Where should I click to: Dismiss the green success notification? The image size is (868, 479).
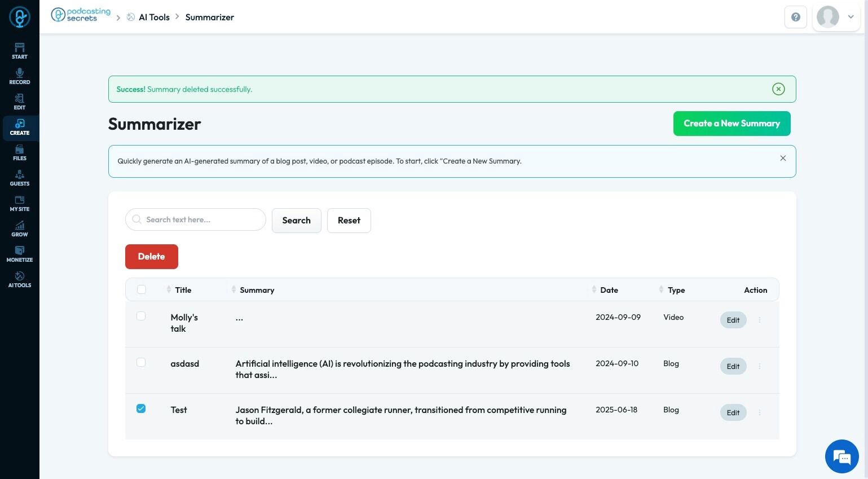778,89
